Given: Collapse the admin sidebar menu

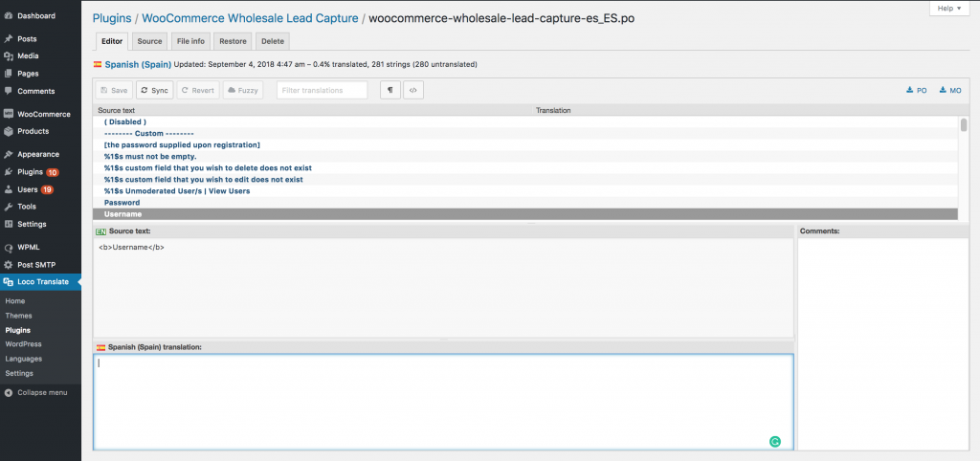Looking at the screenshot, I should tap(36, 392).
